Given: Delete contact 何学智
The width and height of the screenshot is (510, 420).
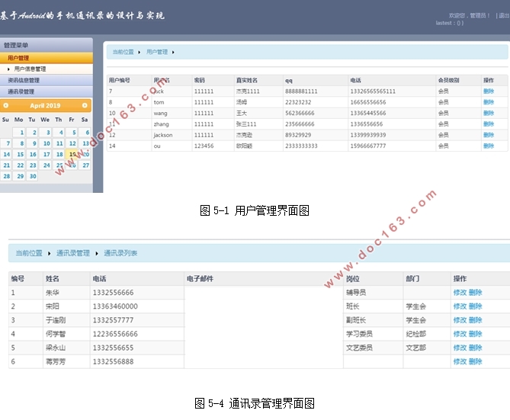Looking at the screenshot, I should point(475,334).
